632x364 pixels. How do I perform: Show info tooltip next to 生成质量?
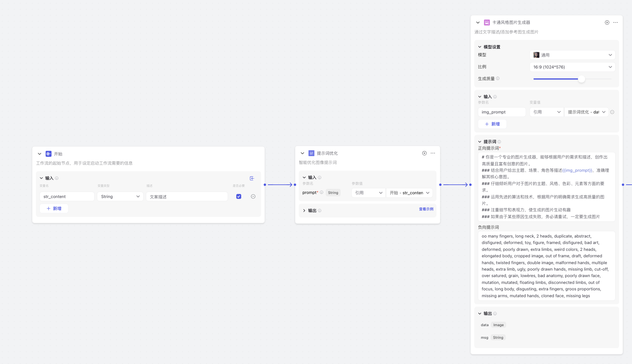point(498,79)
